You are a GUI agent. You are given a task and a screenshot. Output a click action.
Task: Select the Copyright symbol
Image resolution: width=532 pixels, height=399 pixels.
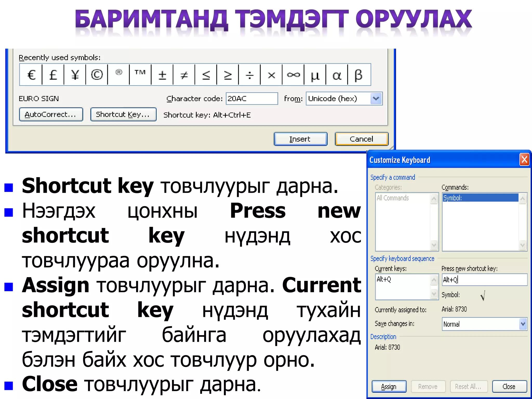[97, 75]
